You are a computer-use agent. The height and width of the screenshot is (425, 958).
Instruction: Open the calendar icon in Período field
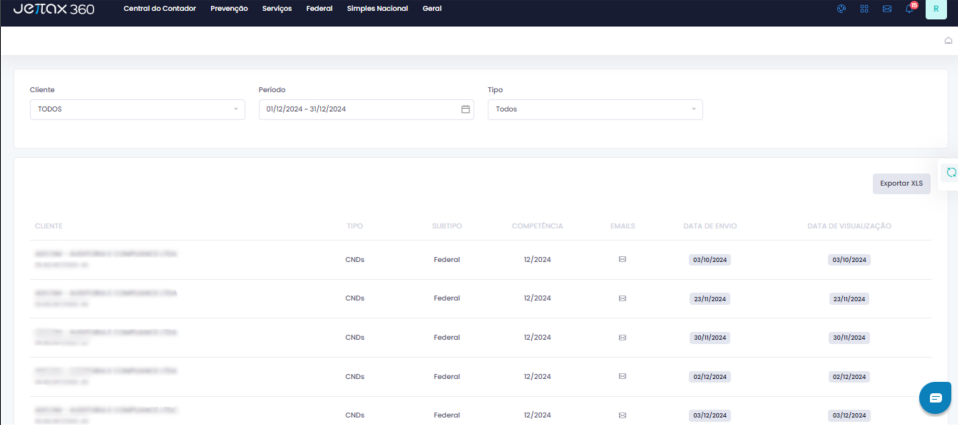pos(465,109)
